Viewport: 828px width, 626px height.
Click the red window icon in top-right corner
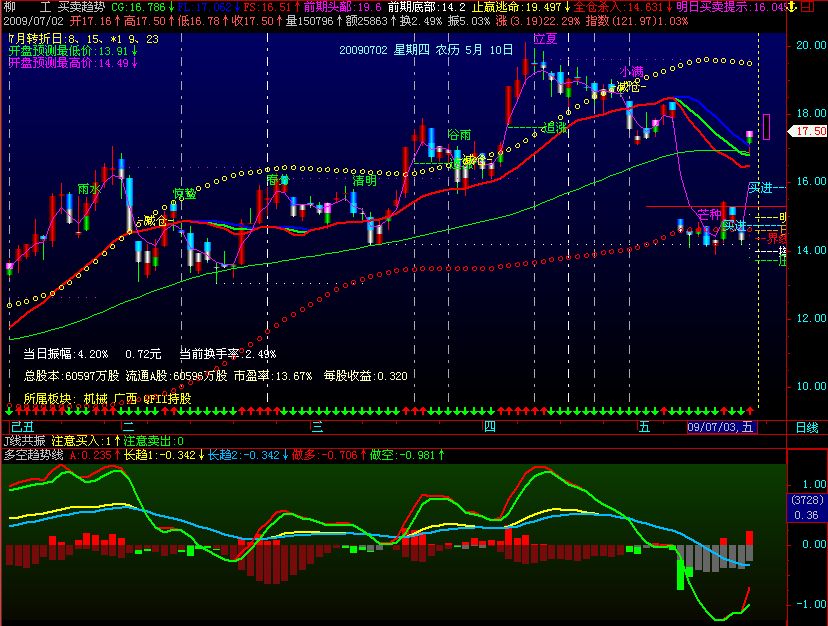click(807, 7)
